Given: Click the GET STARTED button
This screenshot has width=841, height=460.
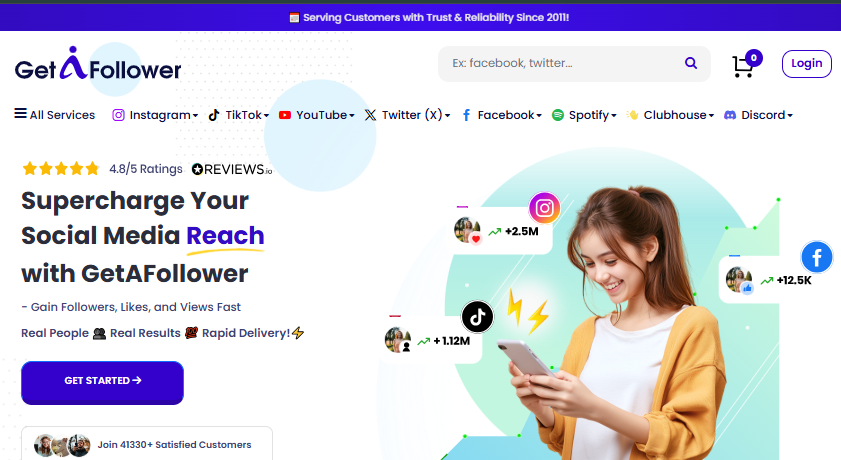Looking at the screenshot, I should pyautogui.click(x=102, y=382).
